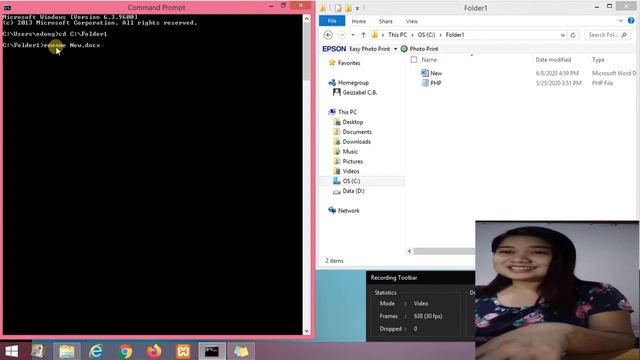Image resolution: width=640 pixels, height=360 pixels.
Task: Open the File tab in Folder1 window
Action: pos(332,21)
